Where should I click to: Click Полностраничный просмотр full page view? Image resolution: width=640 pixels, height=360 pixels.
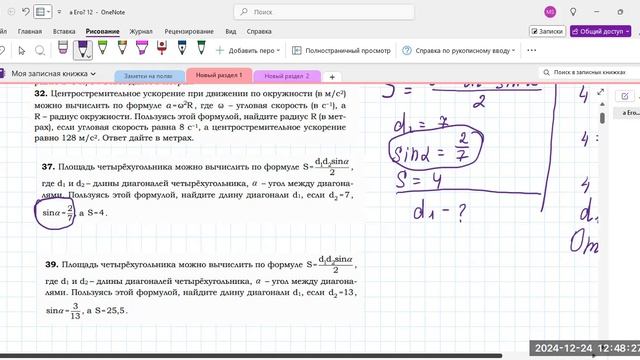click(341, 51)
